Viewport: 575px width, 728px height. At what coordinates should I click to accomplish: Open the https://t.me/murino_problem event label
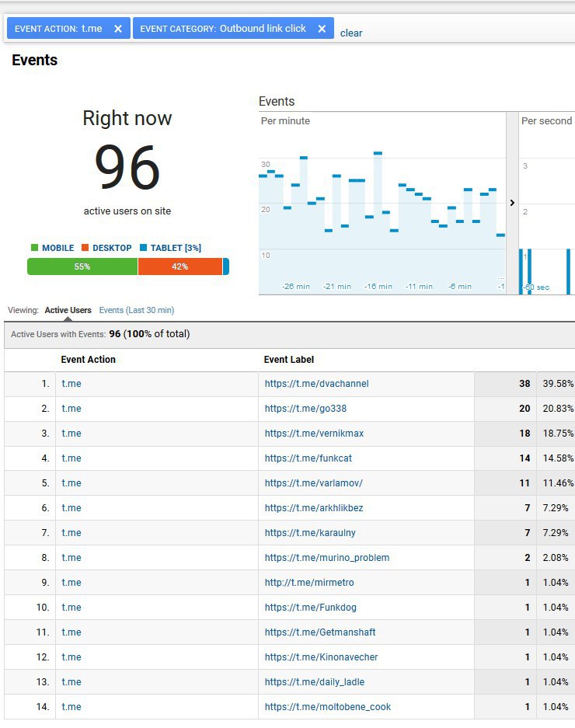[327, 558]
